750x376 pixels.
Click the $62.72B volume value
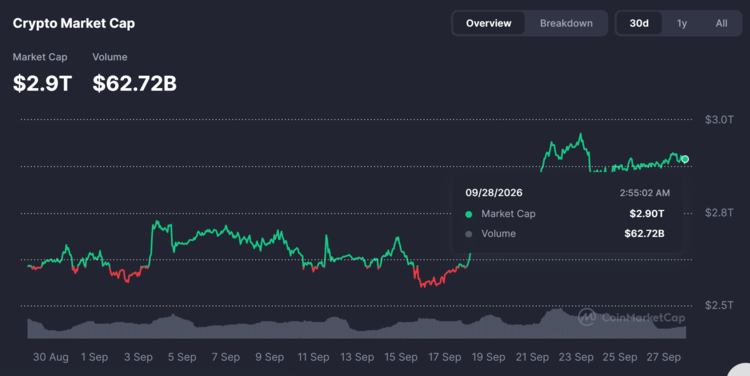134,83
